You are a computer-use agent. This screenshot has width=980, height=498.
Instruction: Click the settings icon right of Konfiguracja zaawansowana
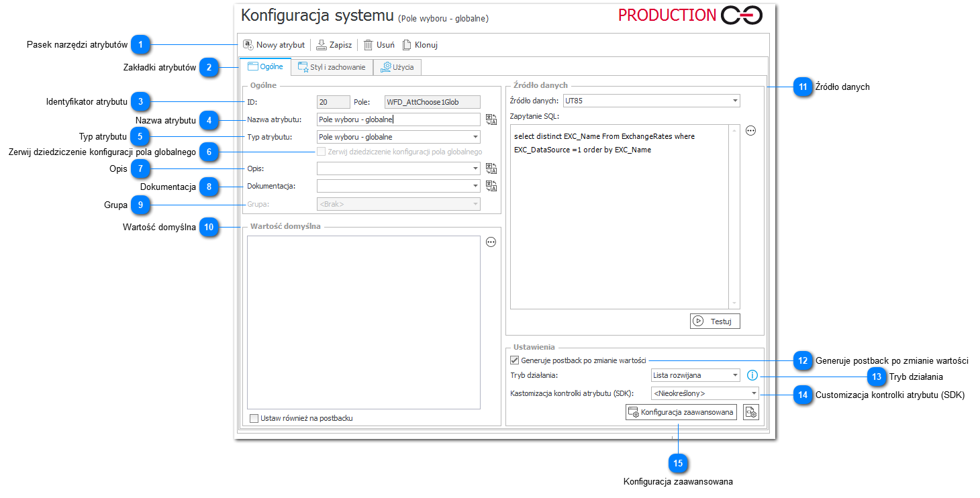[x=750, y=412]
